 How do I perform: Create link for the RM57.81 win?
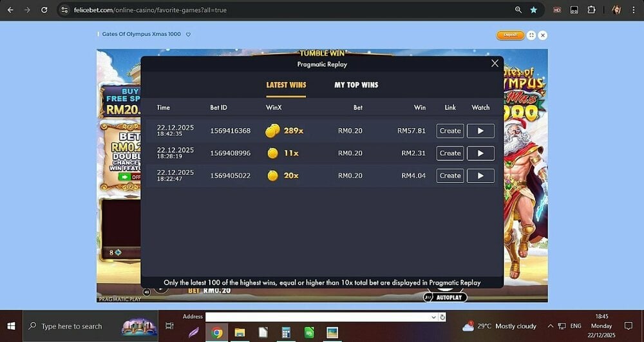450,131
